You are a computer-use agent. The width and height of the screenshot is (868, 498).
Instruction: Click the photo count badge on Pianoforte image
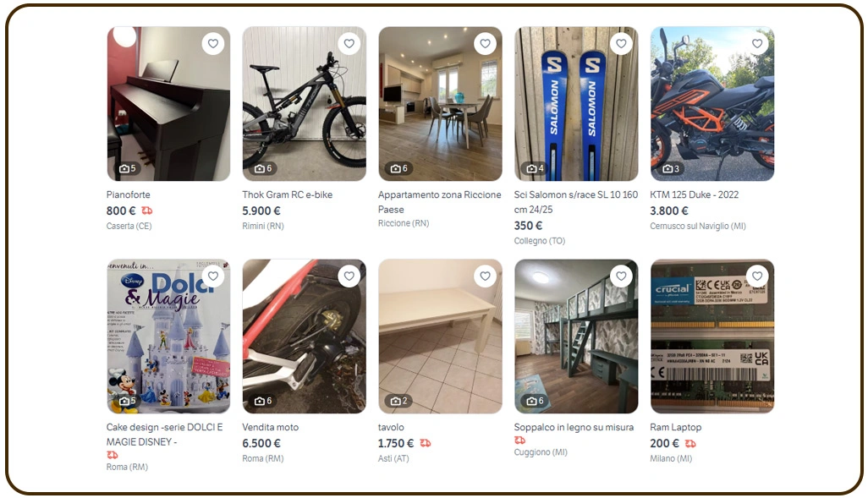[127, 168]
